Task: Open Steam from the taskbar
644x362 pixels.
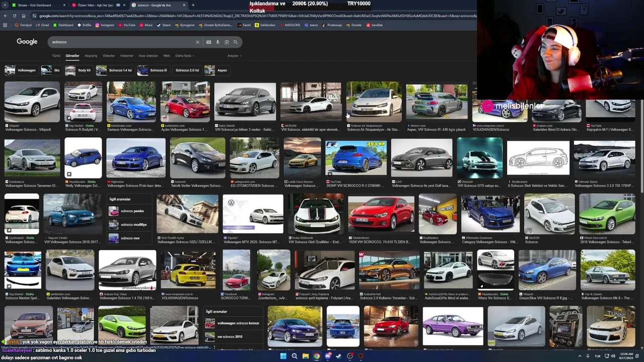Action: coord(339,356)
